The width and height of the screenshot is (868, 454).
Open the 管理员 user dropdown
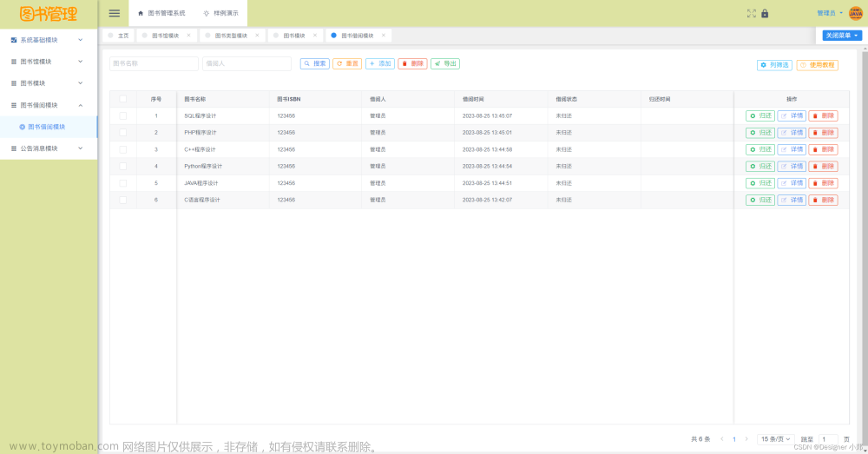pyautogui.click(x=830, y=13)
